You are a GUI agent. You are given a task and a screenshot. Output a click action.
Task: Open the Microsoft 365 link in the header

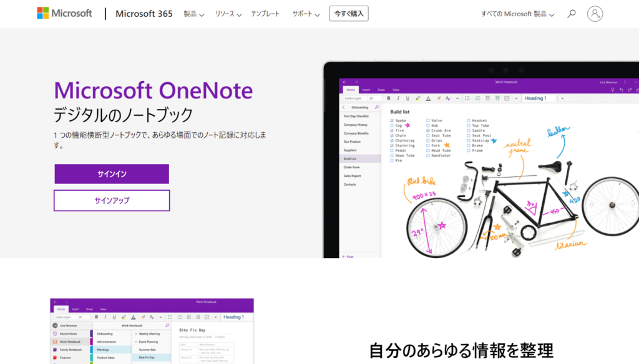click(x=144, y=14)
